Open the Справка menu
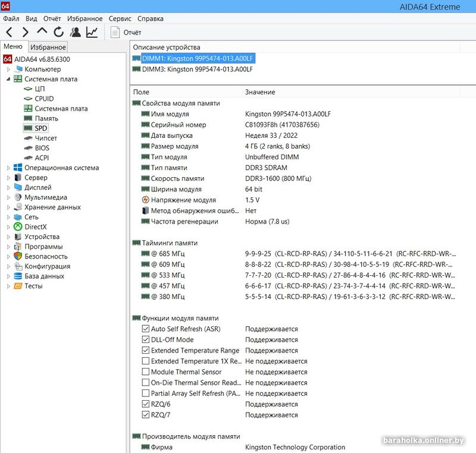The height and width of the screenshot is (453, 476). click(151, 18)
